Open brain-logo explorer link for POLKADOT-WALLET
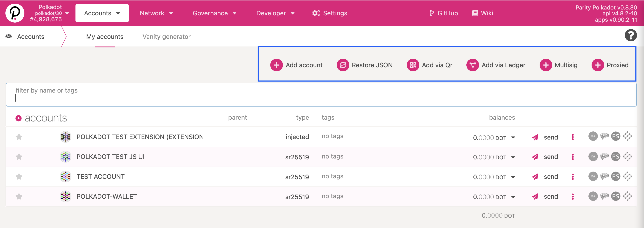This screenshot has width=644, height=228. (x=604, y=196)
